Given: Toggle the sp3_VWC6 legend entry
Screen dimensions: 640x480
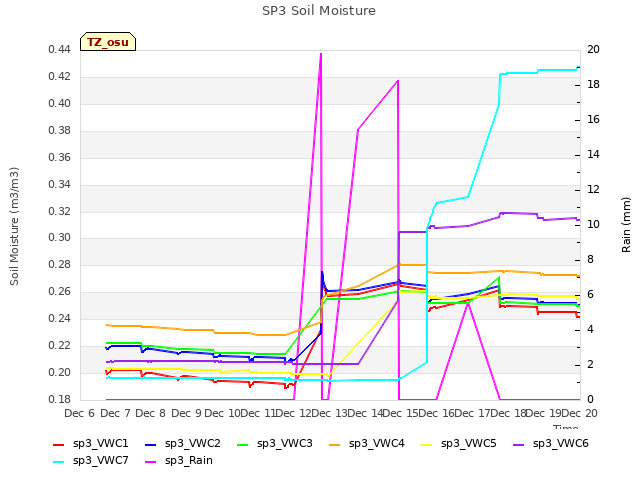Looking at the screenshot, I should pos(551,443).
